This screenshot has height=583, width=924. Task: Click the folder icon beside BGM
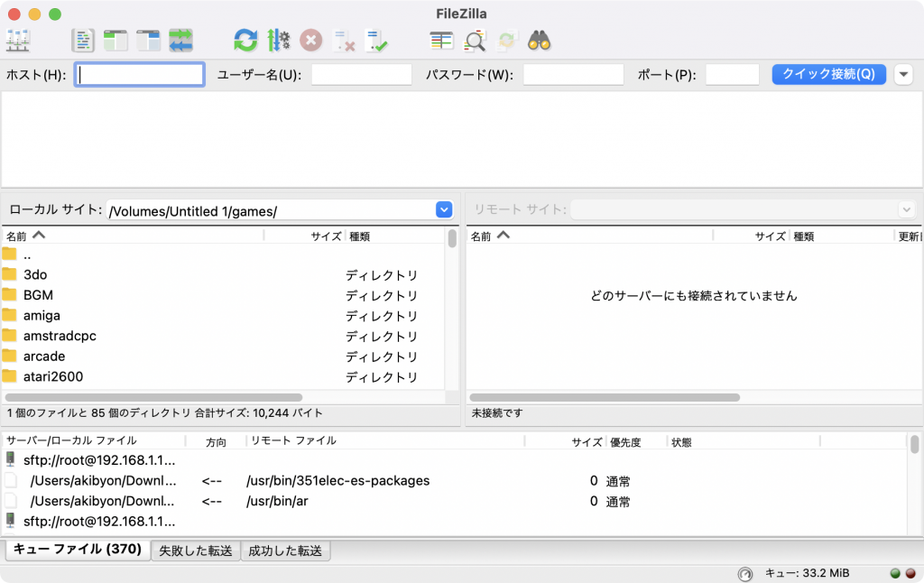click(x=9, y=294)
